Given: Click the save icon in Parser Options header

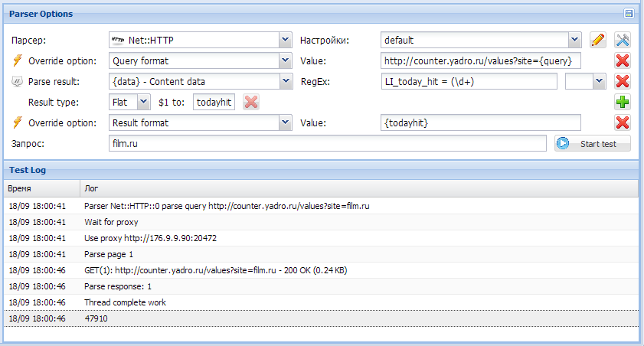Looking at the screenshot, I should pos(629,14).
